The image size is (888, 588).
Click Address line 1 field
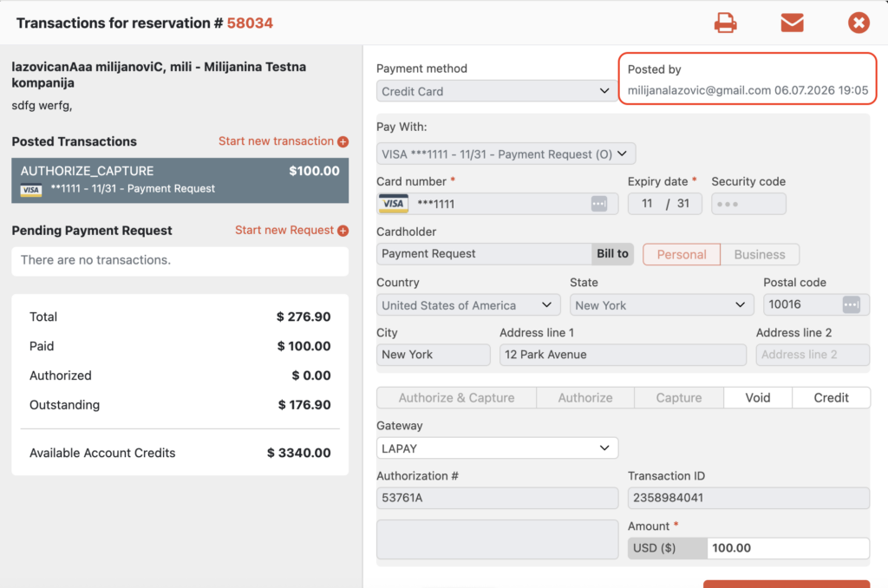coord(623,355)
